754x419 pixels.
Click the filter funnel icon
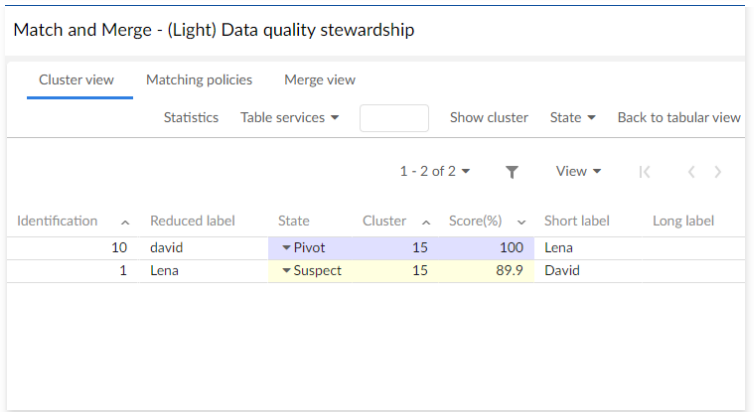pyautogui.click(x=512, y=172)
